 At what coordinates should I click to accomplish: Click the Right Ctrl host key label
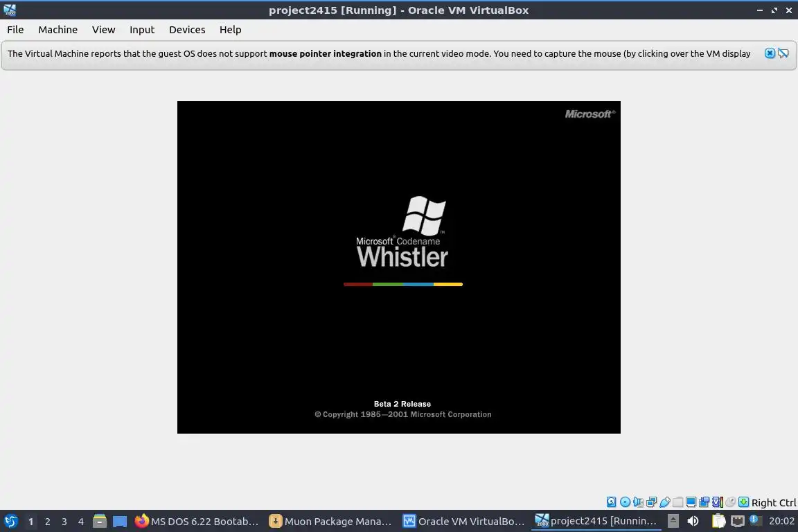coord(774,503)
